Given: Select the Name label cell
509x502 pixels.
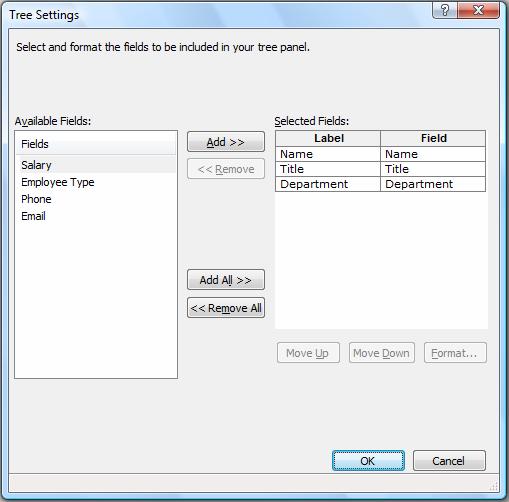Looking at the screenshot, I should (328, 154).
